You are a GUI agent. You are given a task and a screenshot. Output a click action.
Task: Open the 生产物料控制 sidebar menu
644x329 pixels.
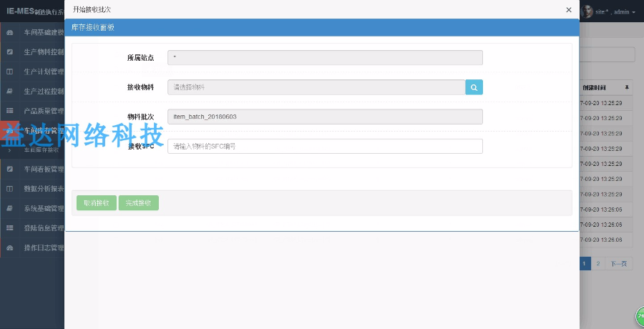point(32,52)
